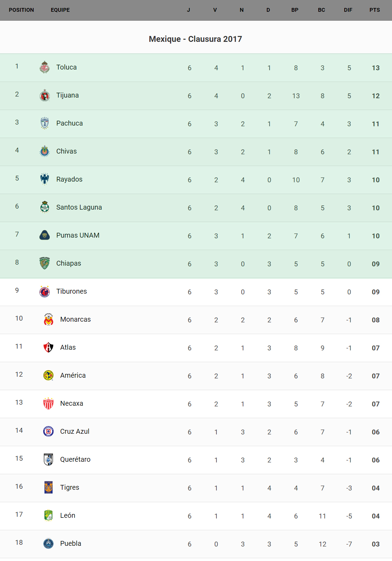Click the POSITION column header
The width and height of the screenshot is (392, 561).
[21, 10]
